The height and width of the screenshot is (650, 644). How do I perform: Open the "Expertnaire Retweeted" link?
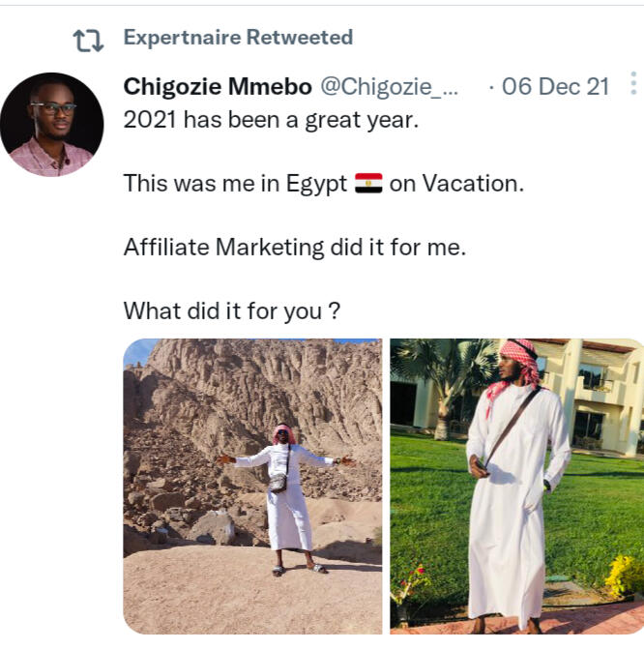point(238,38)
